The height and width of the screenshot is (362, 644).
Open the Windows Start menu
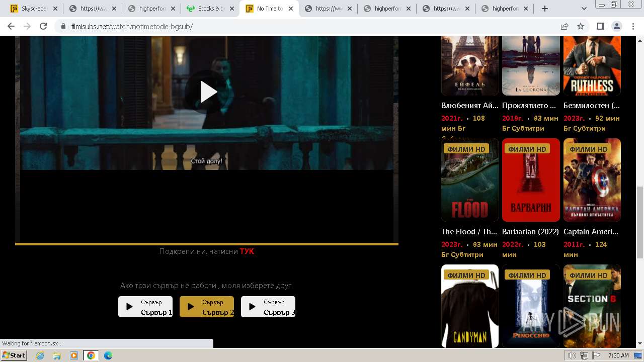(x=14, y=355)
